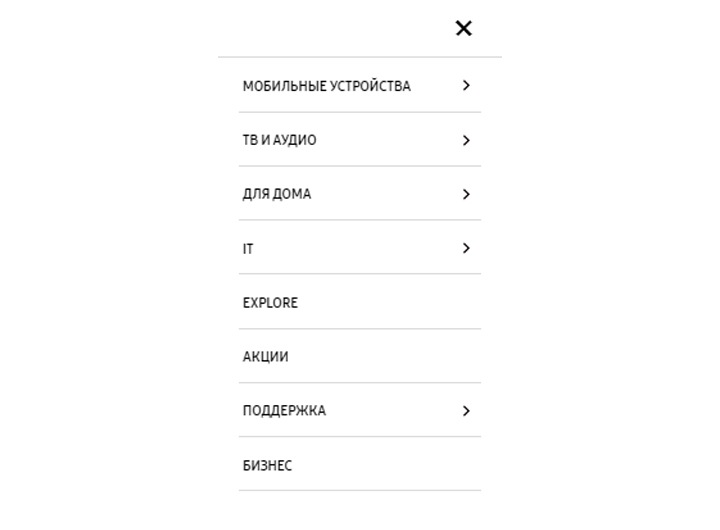Select the ПОДДЕРЖКА support label

[284, 411]
